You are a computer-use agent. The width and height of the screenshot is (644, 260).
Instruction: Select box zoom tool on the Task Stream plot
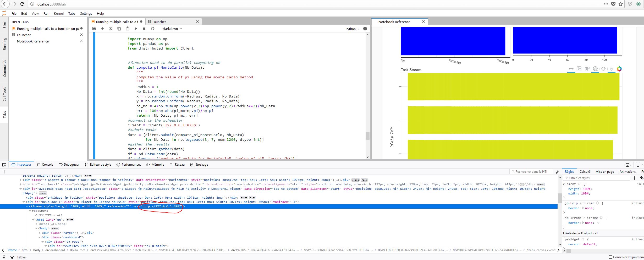coord(579,69)
